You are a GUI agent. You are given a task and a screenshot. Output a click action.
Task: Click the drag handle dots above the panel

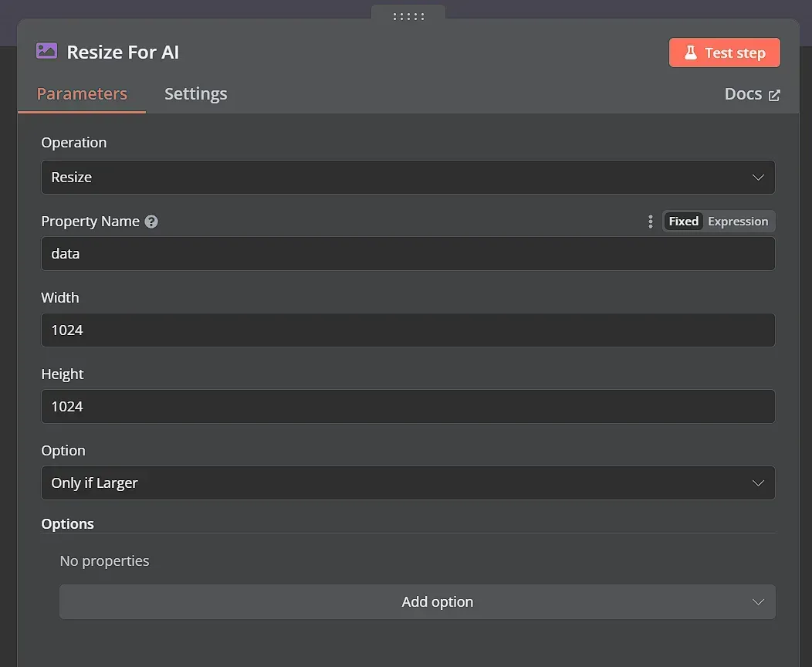[408, 16]
